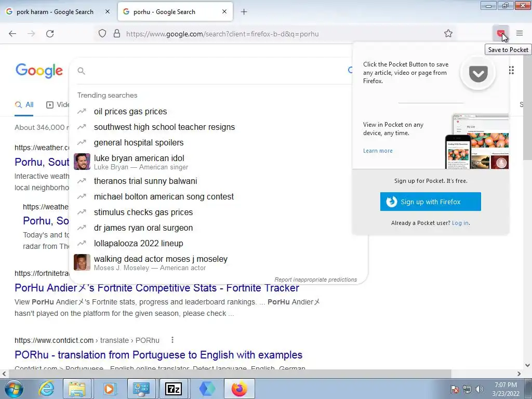Open a new tab with plus button
The image size is (532, 399).
(244, 12)
